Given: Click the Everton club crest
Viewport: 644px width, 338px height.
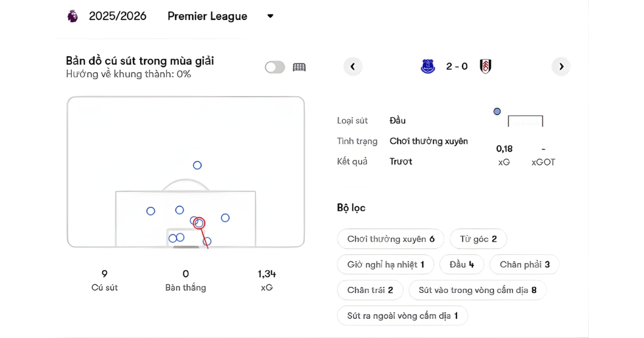Looking at the screenshot, I should tap(428, 67).
